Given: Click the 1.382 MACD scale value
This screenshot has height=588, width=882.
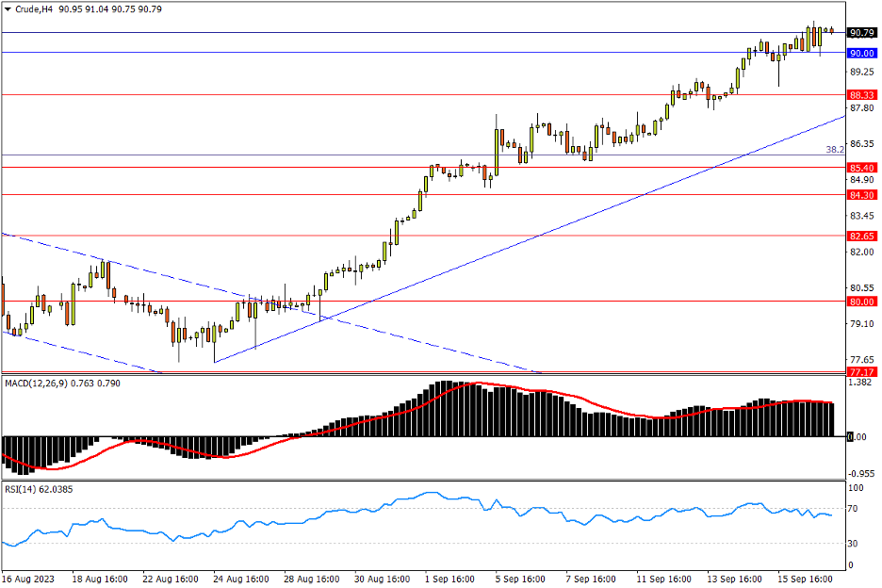Looking at the screenshot, I should tap(861, 384).
